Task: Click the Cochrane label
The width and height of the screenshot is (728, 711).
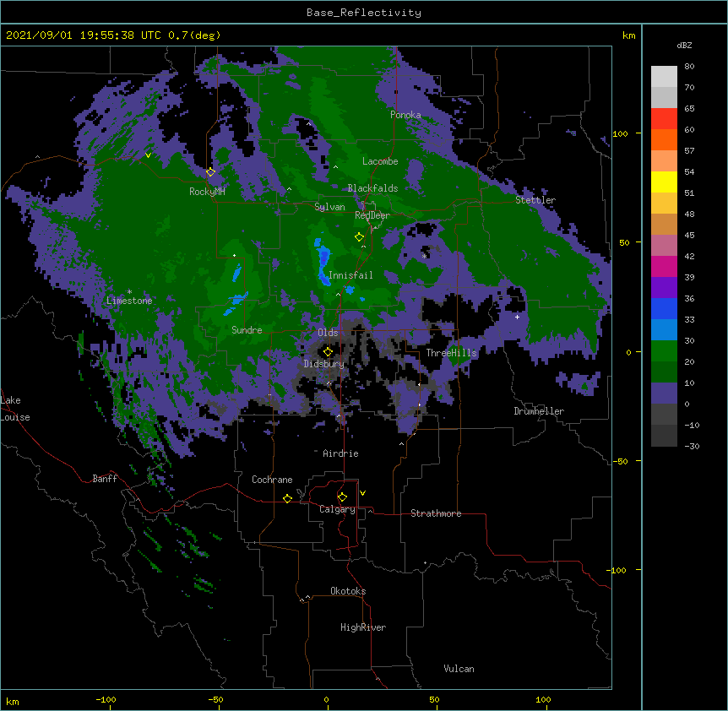Action: click(x=272, y=480)
